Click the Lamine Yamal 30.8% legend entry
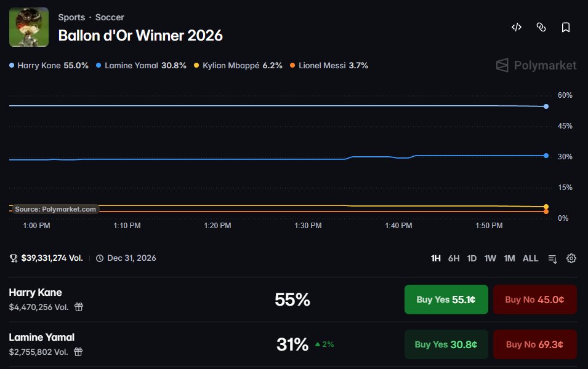 142,66
